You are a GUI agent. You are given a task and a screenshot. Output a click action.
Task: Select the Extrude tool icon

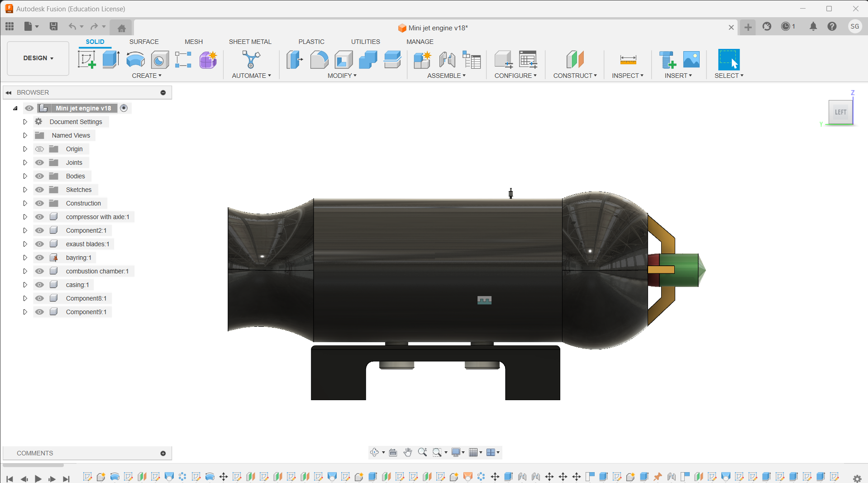point(111,59)
